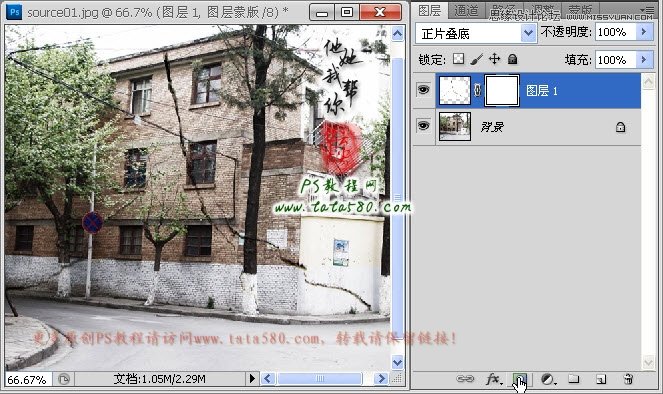Select the 图层 1 mask thumbnail
Image resolution: width=663 pixels, height=394 pixels.
[x=501, y=90]
